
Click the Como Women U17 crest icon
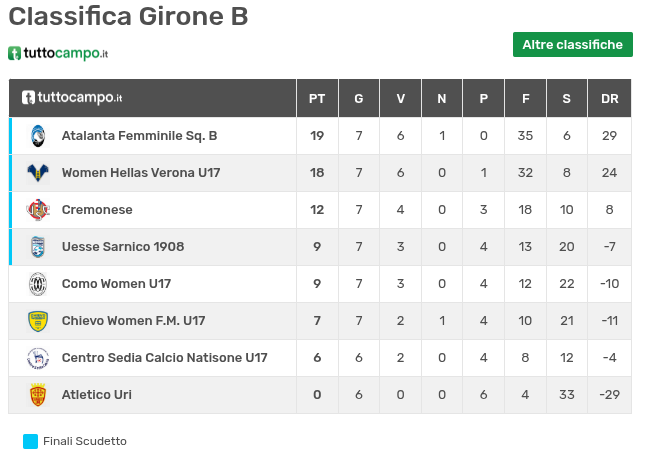click(x=38, y=284)
